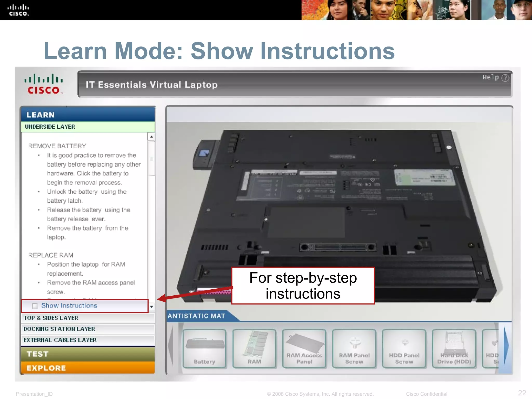The height and width of the screenshot is (399, 532).
Task: Switch to EXPLORE mode
Action: 88,368
